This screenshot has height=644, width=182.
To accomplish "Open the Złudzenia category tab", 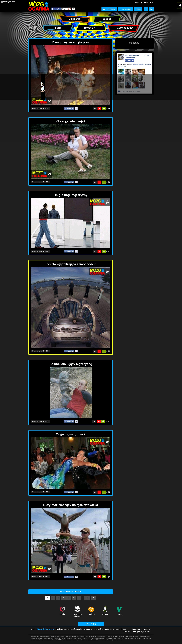I will click(75, 19).
